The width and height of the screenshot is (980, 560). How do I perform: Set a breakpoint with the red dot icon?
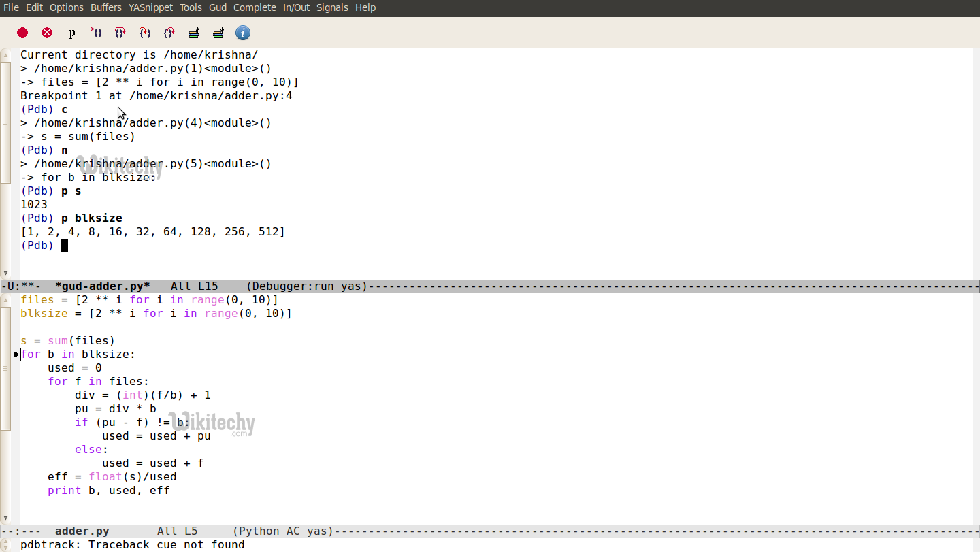pyautogui.click(x=22, y=33)
